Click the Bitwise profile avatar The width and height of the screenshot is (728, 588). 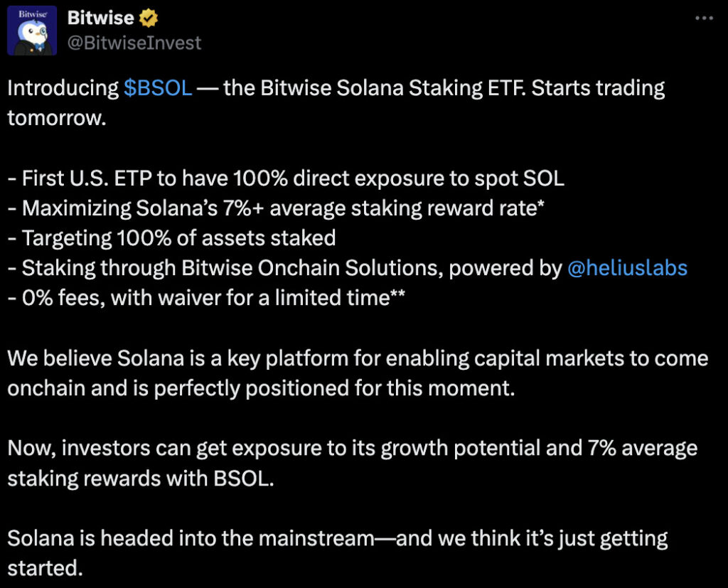[x=32, y=31]
